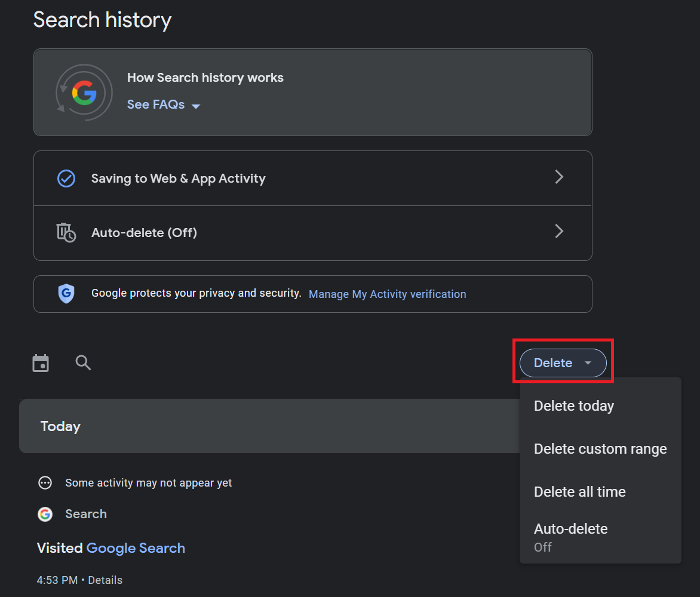Click the blue checkmark Web & App Activity icon
The width and height of the screenshot is (700, 597).
tap(66, 179)
